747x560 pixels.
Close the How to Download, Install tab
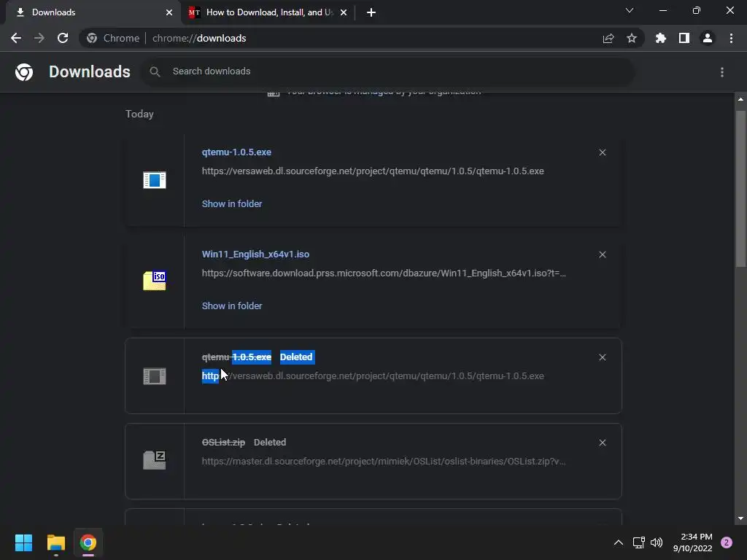[344, 12]
